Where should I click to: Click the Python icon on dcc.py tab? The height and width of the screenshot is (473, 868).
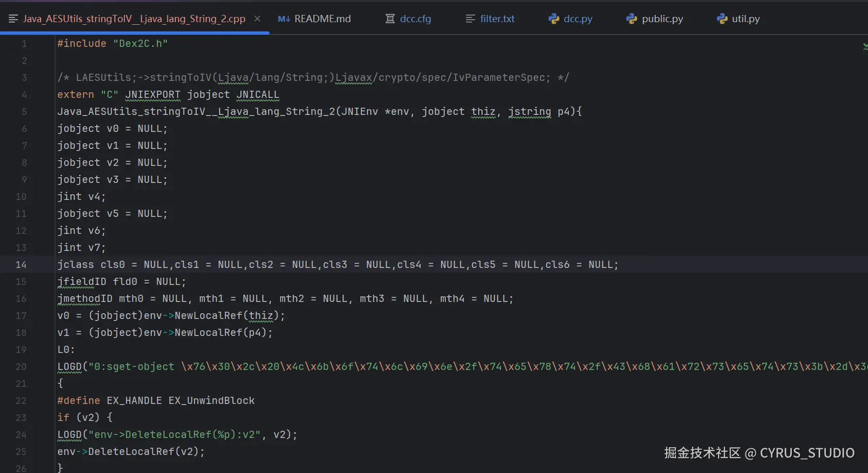pyautogui.click(x=554, y=19)
